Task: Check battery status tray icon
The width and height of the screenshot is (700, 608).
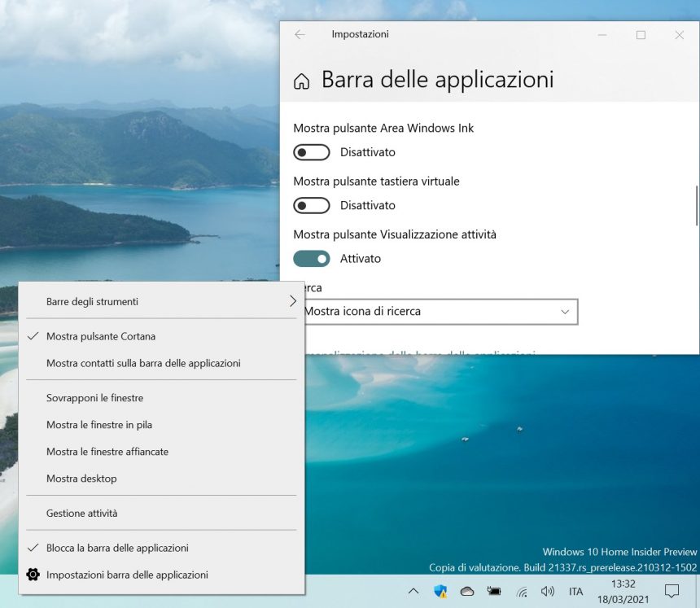Action: coord(494,591)
